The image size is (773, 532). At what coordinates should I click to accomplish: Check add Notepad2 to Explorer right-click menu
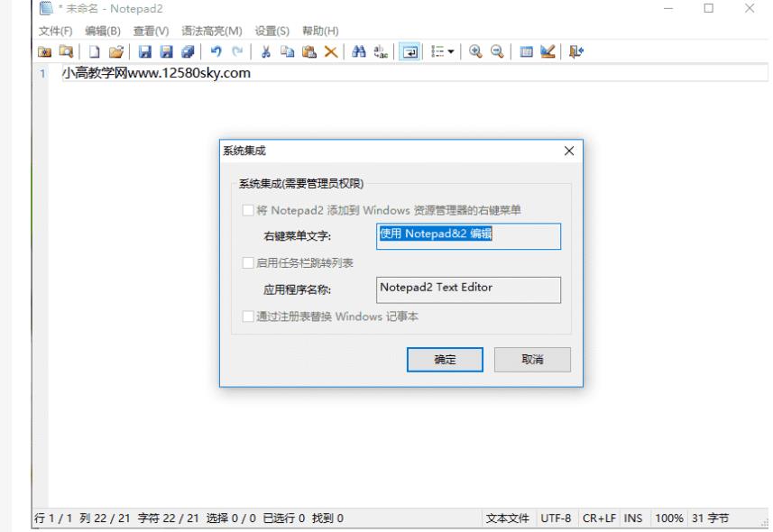pyautogui.click(x=248, y=210)
